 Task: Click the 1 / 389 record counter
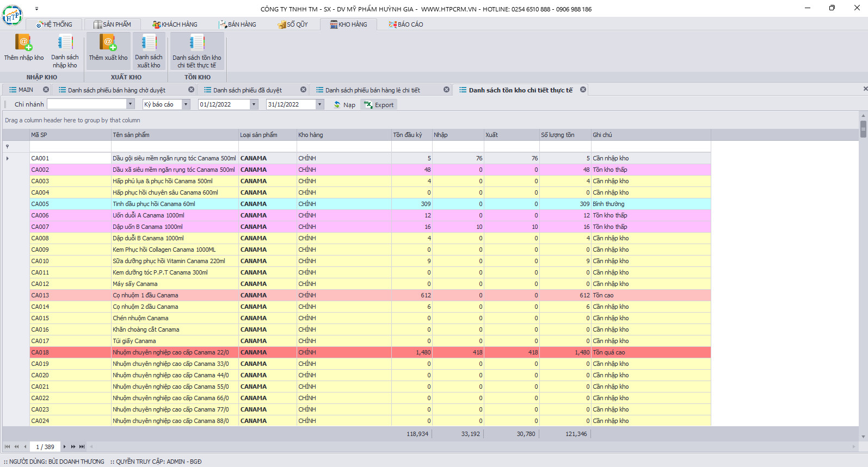click(45, 447)
